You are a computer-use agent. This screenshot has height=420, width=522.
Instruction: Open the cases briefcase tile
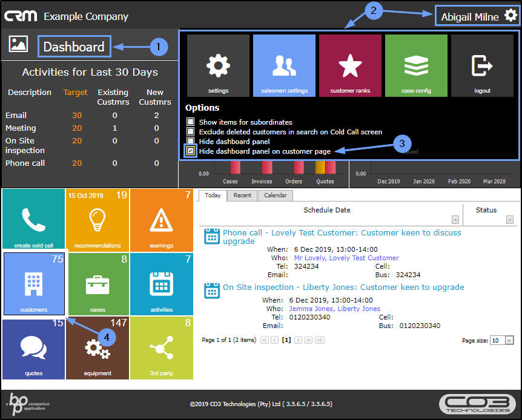97,284
